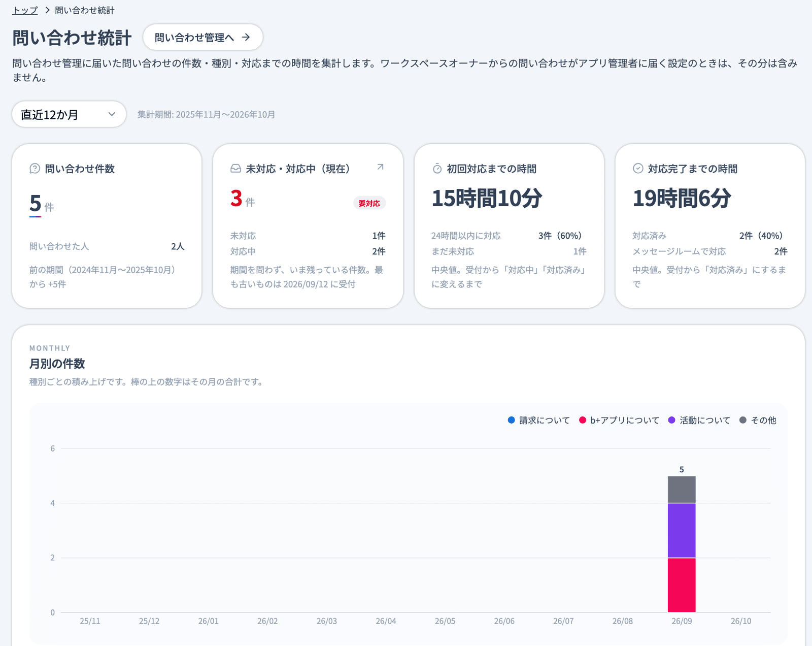Toggle the 請求について legend item
The width and height of the screenshot is (812, 646).
(x=538, y=420)
